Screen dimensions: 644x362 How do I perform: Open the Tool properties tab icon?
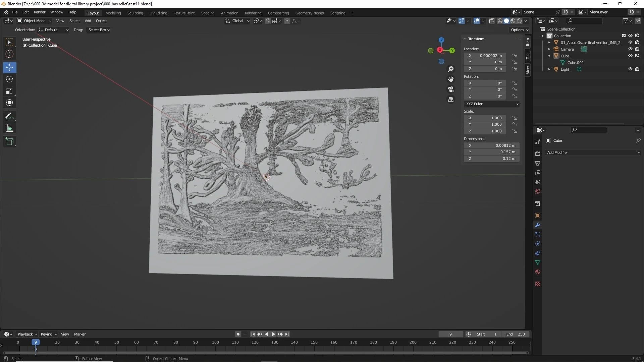tap(538, 142)
